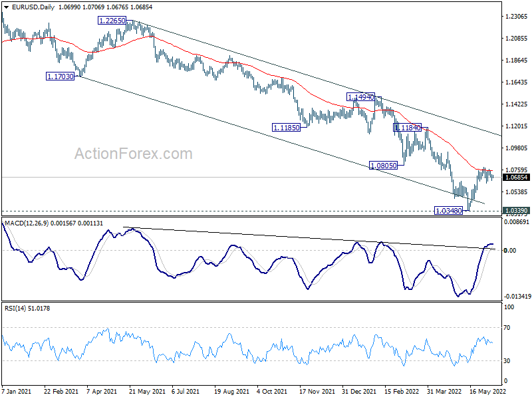Click the 7 Apr 2021 date label

point(102,392)
